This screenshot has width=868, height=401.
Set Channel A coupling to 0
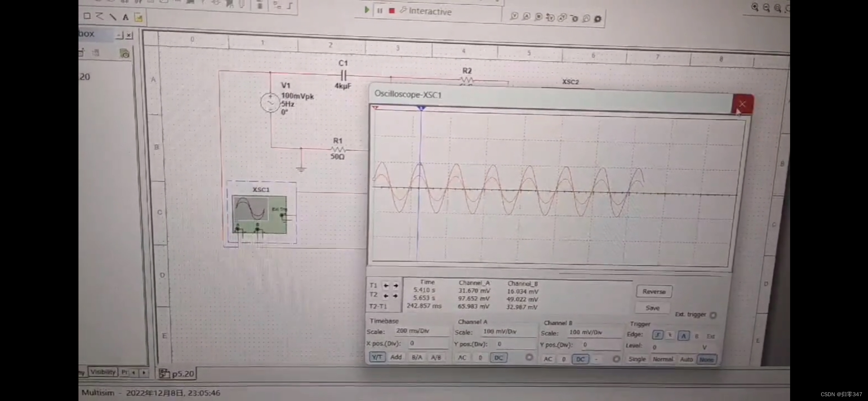click(480, 358)
